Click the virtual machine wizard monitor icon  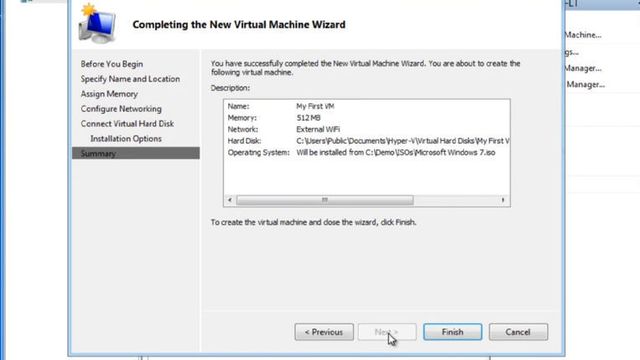98,23
